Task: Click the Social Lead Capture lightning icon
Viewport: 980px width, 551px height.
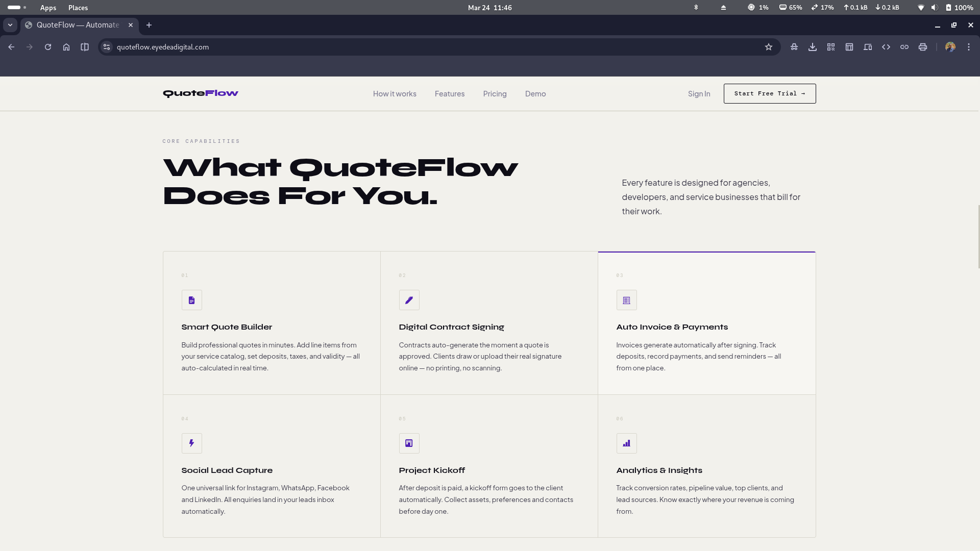Action: click(x=191, y=443)
